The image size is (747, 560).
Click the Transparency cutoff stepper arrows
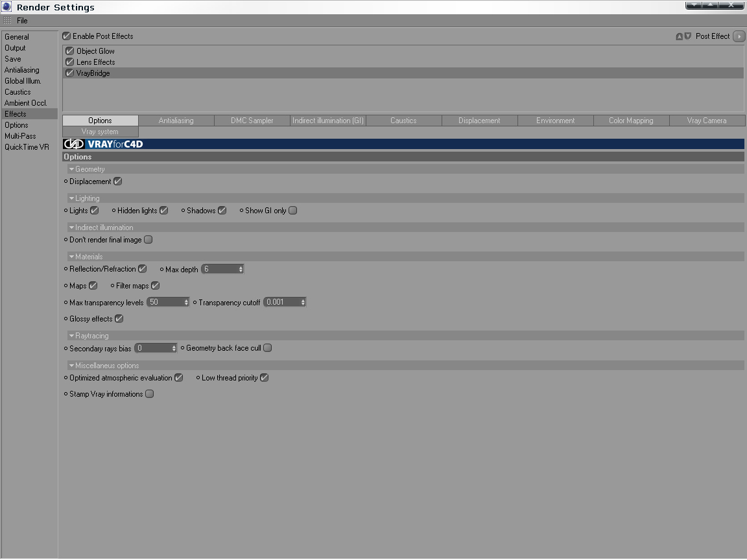[x=303, y=303]
